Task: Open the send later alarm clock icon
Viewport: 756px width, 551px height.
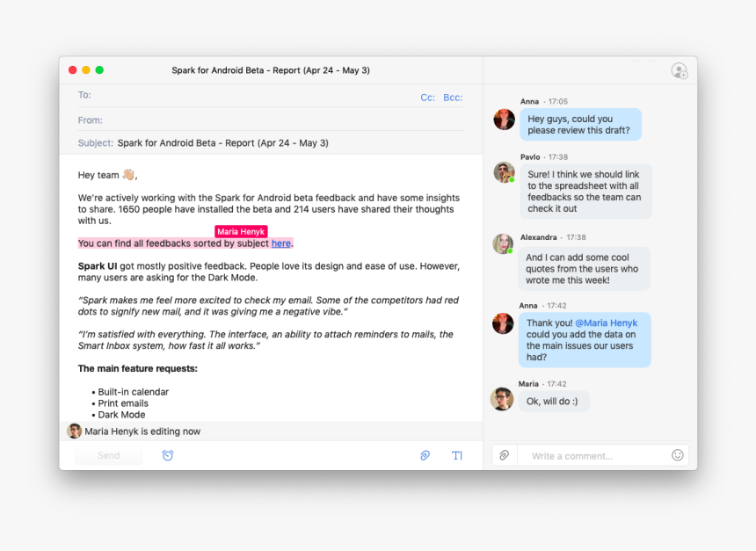Action: (x=168, y=455)
